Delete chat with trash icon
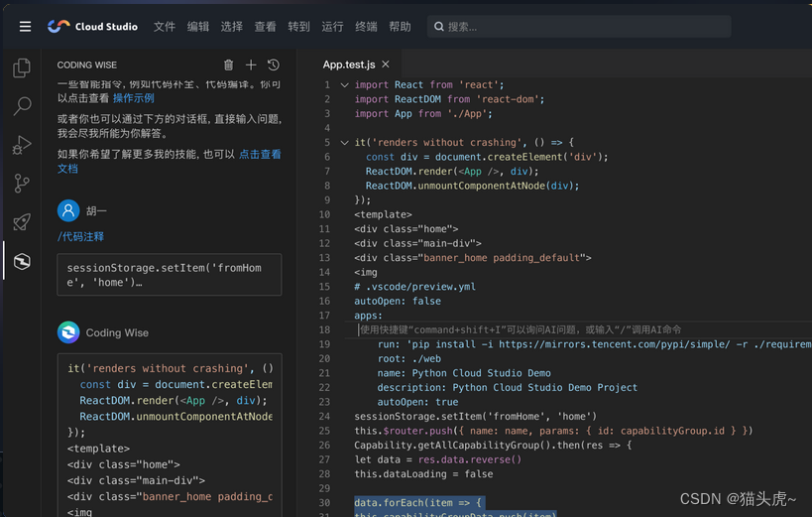The height and width of the screenshot is (517, 812). 228,65
